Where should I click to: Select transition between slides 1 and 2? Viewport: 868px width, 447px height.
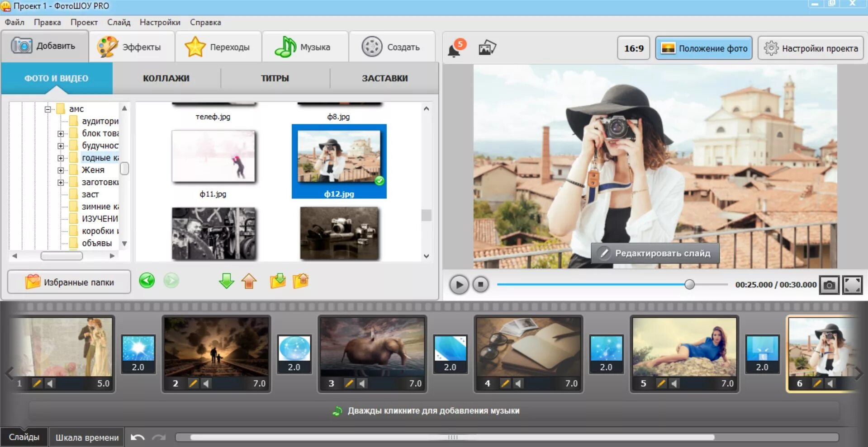pyautogui.click(x=138, y=354)
